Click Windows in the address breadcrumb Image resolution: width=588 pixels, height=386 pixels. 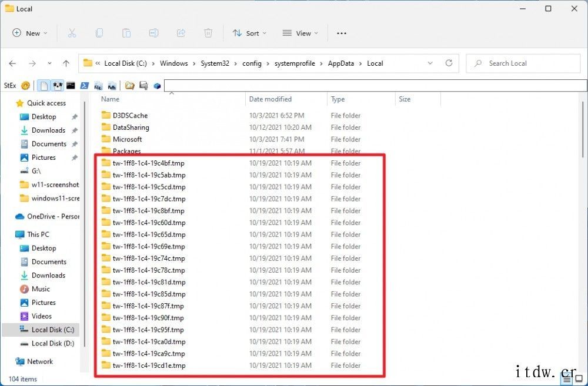click(173, 63)
